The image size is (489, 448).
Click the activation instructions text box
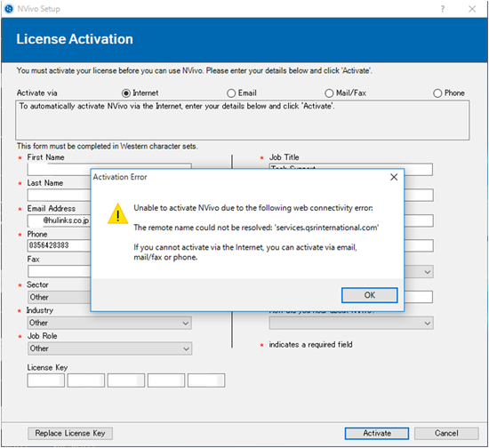[243, 120]
